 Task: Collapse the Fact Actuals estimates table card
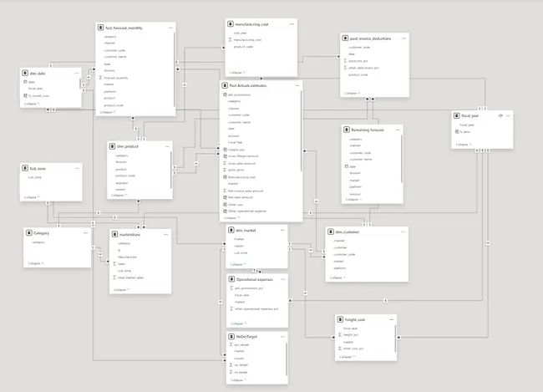click(x=231, y=217)
